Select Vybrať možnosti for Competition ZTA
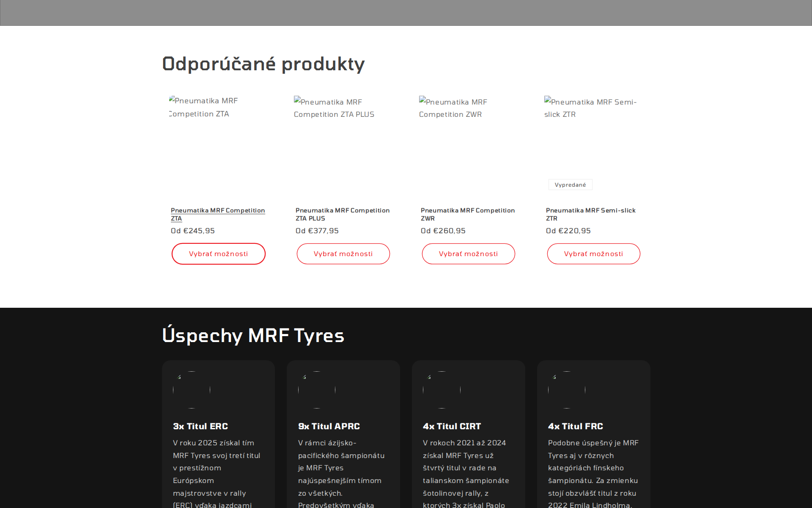Screen dimensions: 812x508 coord(218,254)
